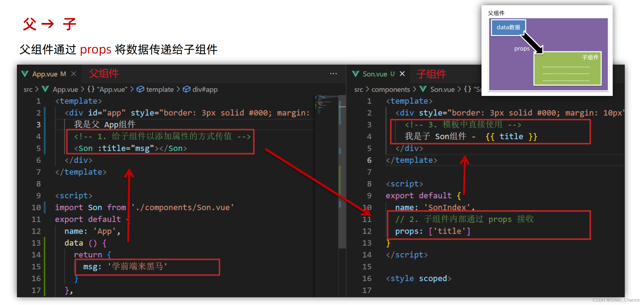Click the M modified marker on App.vue tab
The image size is (644, 305).
[x=63, y=74]
